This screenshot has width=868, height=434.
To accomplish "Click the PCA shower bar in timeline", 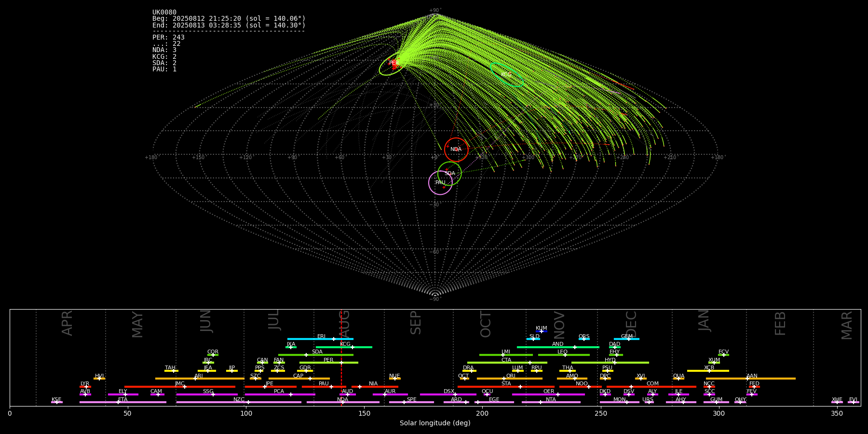I will (x=280, y=394).
